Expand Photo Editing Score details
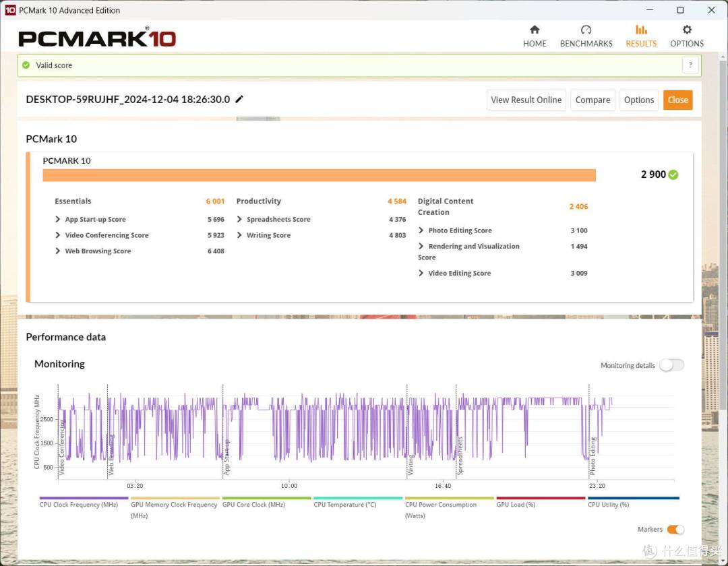Screen dimensions: 728x566 tap(421, 230)
